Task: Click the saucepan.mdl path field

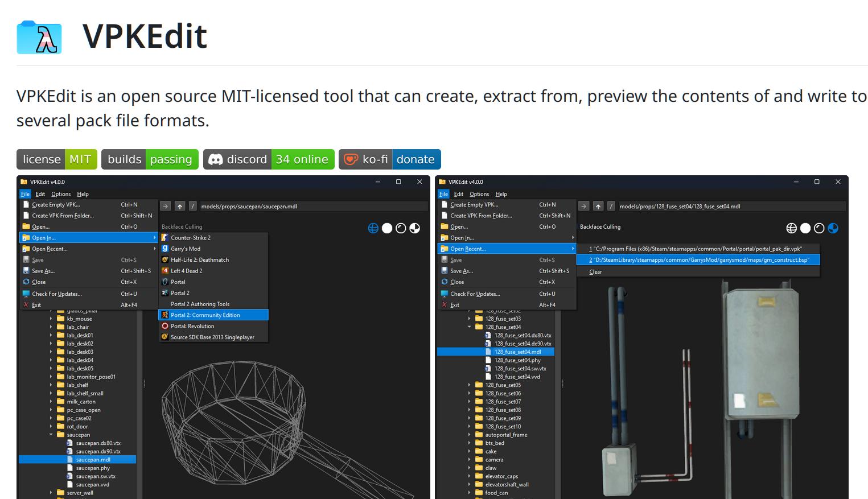Action: click(x=313, y=207)
